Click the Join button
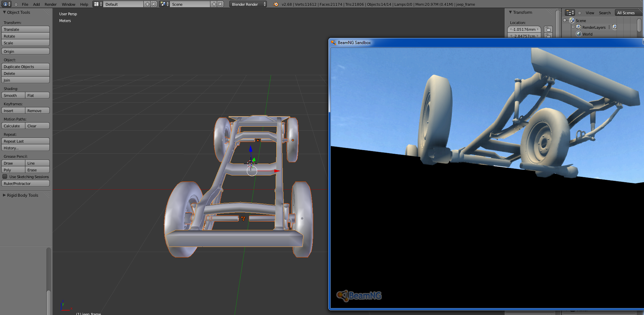The width and height of the screenshot is (644, 315). (25, 80)
